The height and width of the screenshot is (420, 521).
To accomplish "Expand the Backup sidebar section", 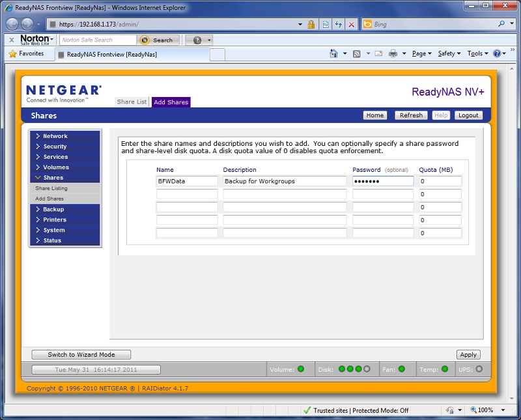I will pos(64,209).
